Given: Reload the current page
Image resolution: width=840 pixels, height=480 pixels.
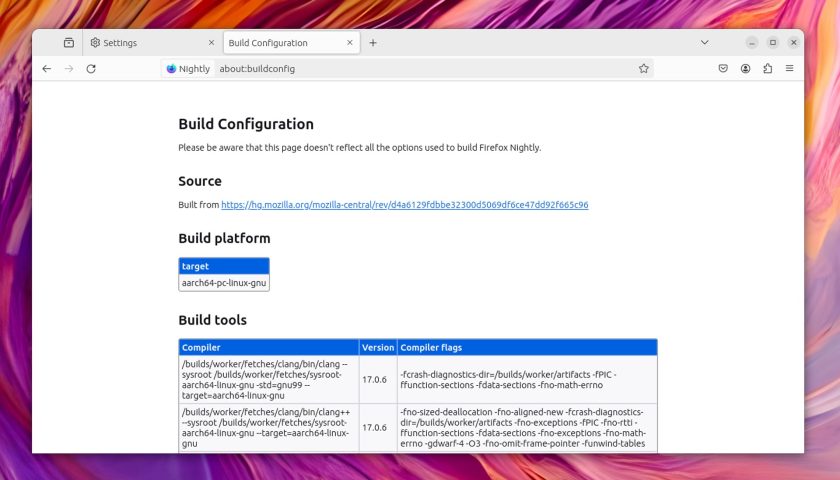Looking at the screenshot, I should click(91, 69).
